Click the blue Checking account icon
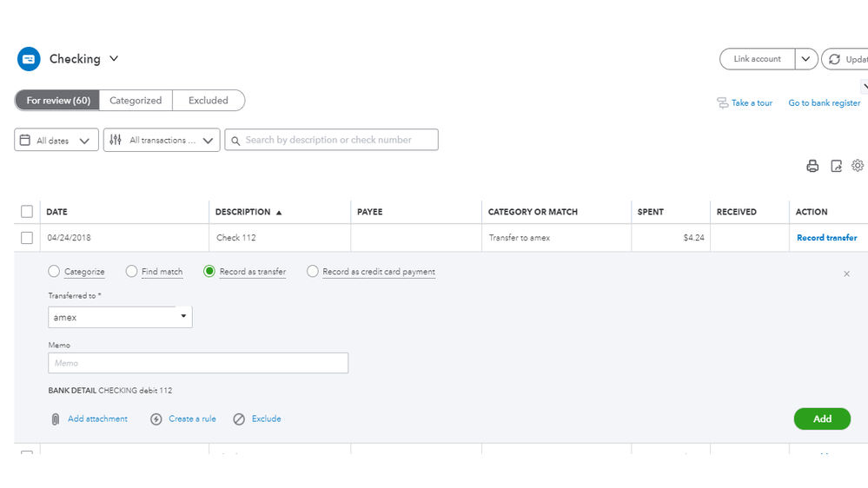The height and width of the screenshot is (488, 868). 29,59
